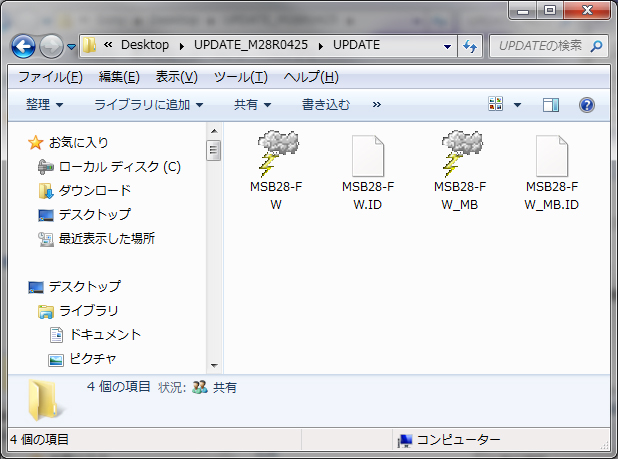Viewport: 618px width, 459px height.
Task: Open the help question mark icon
Action: [587, 105]
